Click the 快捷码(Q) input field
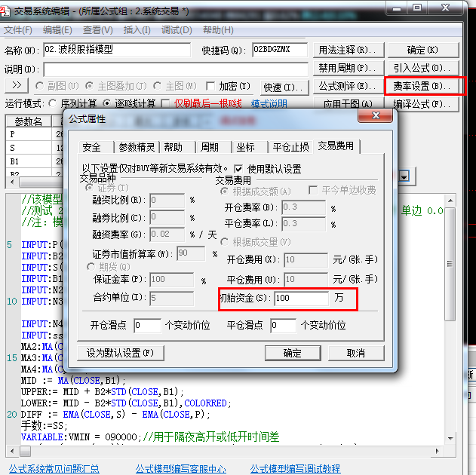 click(x=280, y=50)
